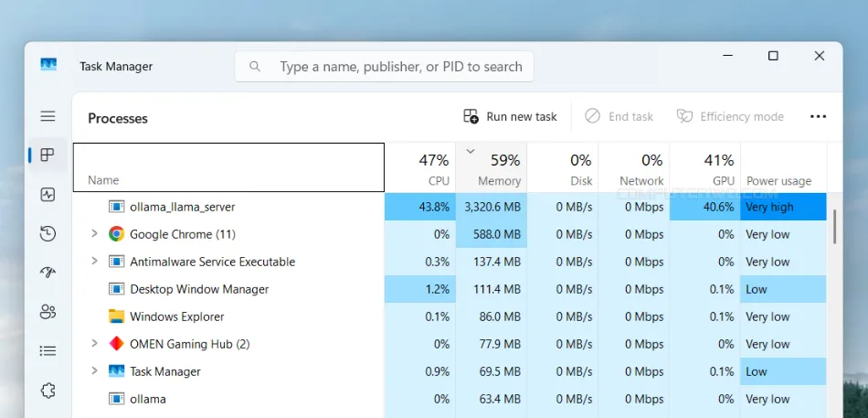Click the 0.9% CPU cell
This screenshot has width=868, height=418.
[x=420, y=371]
